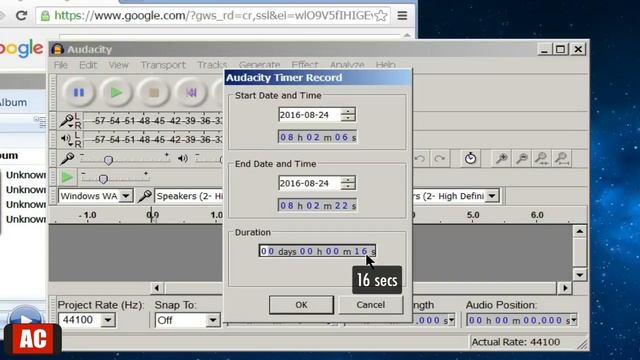640x360 pixels.
Task: Expand the Windows WASAPI host dropdown
Action: 126,196
